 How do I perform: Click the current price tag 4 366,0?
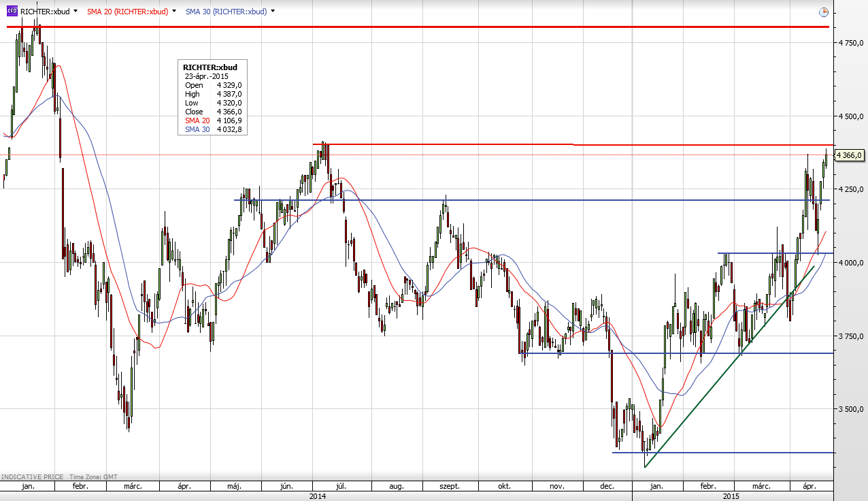[850, 155]
